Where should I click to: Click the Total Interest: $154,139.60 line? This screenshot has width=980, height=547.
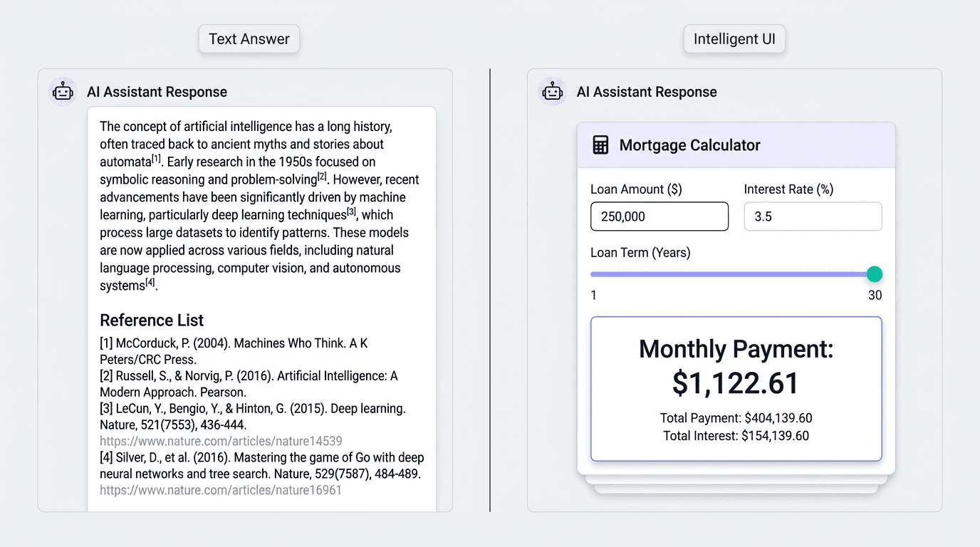pos(736,436)
